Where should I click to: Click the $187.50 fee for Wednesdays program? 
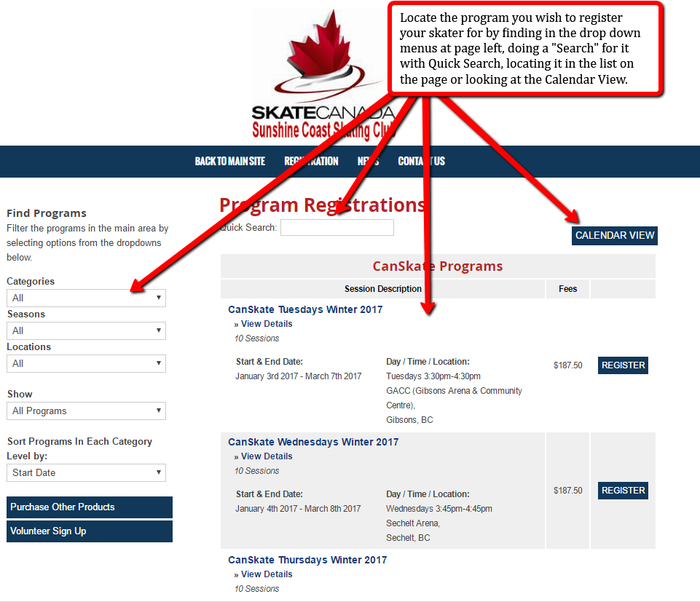[568, 491]
